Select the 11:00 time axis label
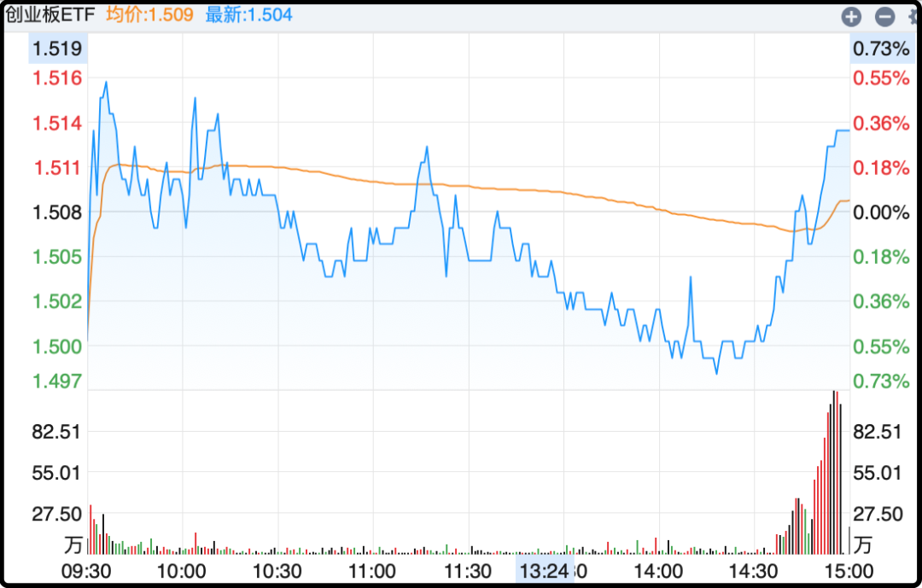Image resolution: width=922 pixels, height=588 pixels. 372,571
